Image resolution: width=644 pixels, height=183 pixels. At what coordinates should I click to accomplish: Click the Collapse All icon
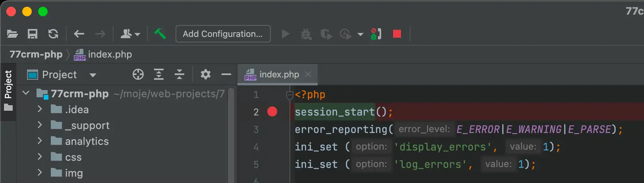point(179,74)
